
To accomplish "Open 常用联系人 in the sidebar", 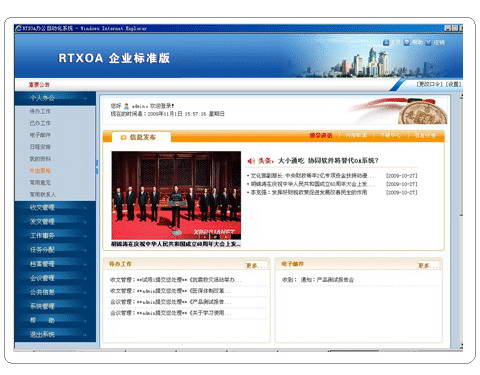I will tap(43, 194).
